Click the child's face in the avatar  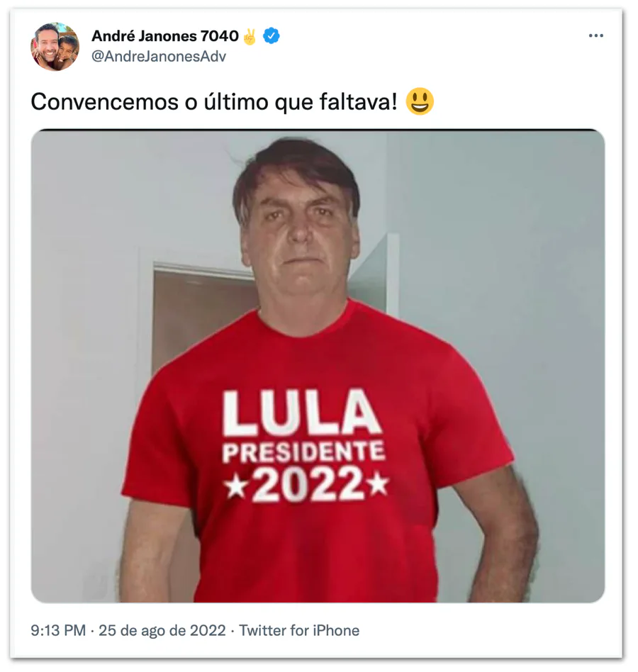coord(68,50)
